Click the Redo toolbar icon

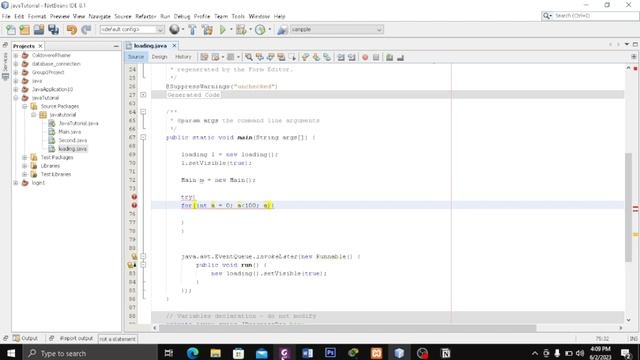coord(86,29)
